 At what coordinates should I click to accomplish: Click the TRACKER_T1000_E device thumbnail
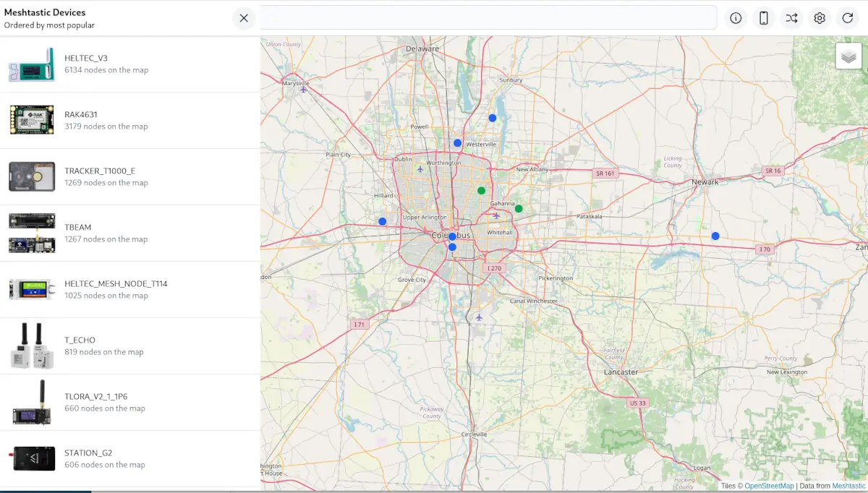coord(32,176)
